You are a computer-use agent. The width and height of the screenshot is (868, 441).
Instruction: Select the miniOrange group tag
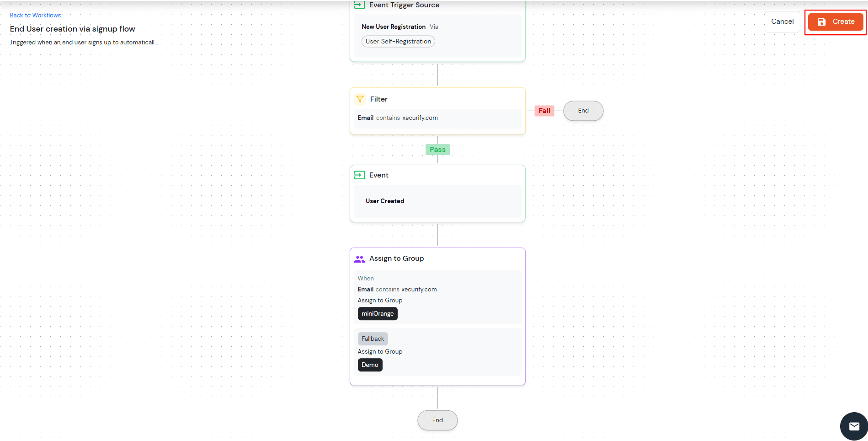coord(377,313)
